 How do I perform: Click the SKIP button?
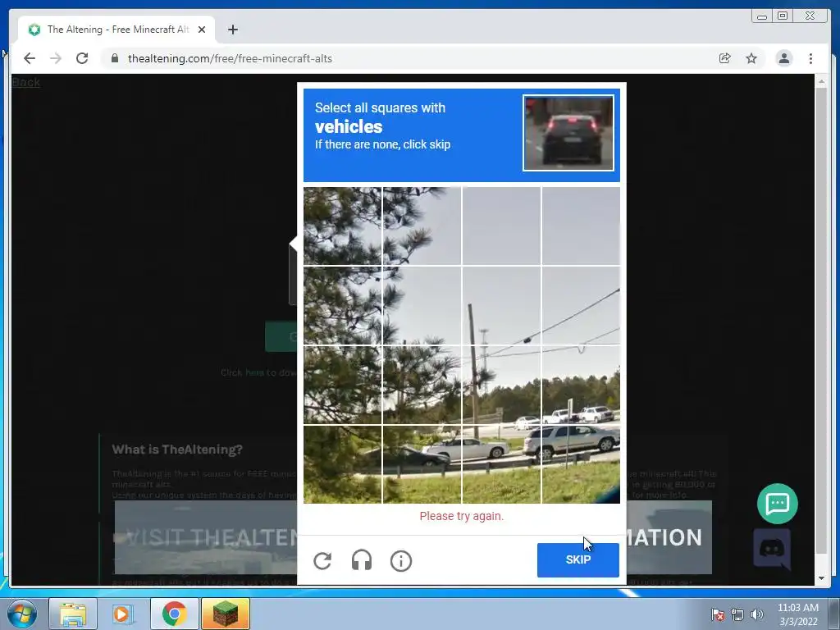[578, 559]
